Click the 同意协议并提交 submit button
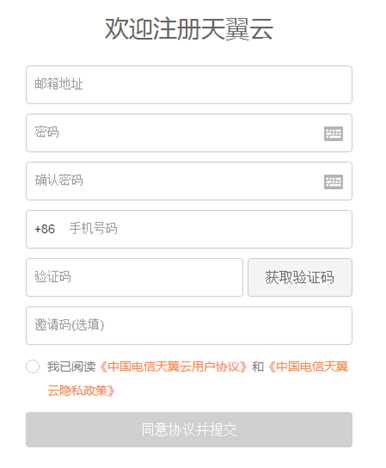386x468 pixels. pos(189,430)
